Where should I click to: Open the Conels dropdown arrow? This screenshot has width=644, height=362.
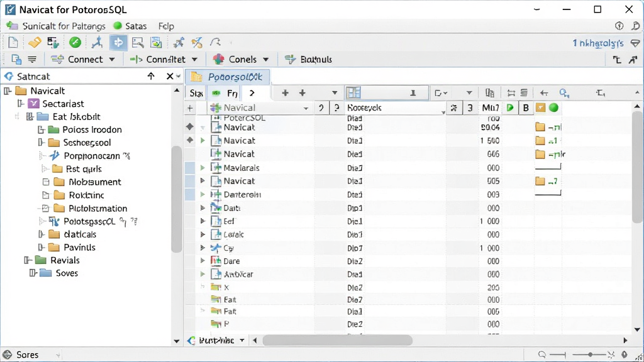pos(266,60)
